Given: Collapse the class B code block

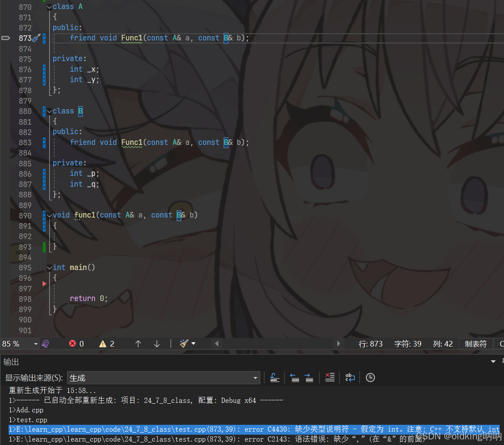Looking at the screenshot, I should coord(49,111).
